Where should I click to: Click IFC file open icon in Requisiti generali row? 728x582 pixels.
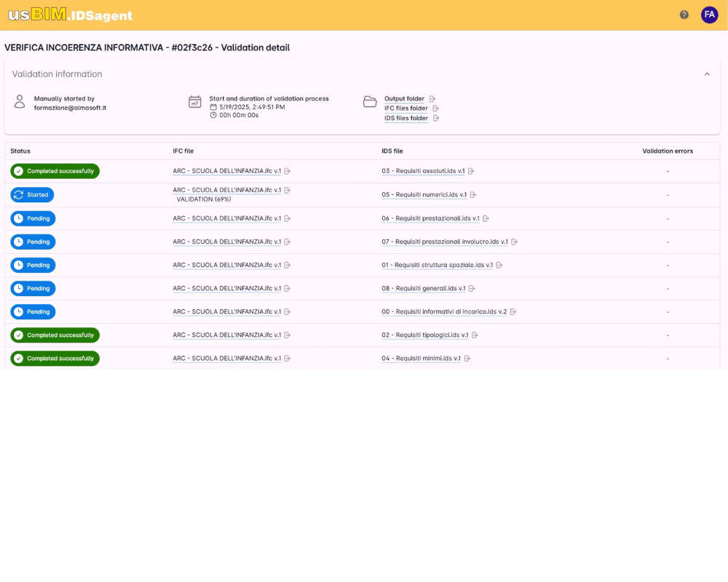[288, 289]
